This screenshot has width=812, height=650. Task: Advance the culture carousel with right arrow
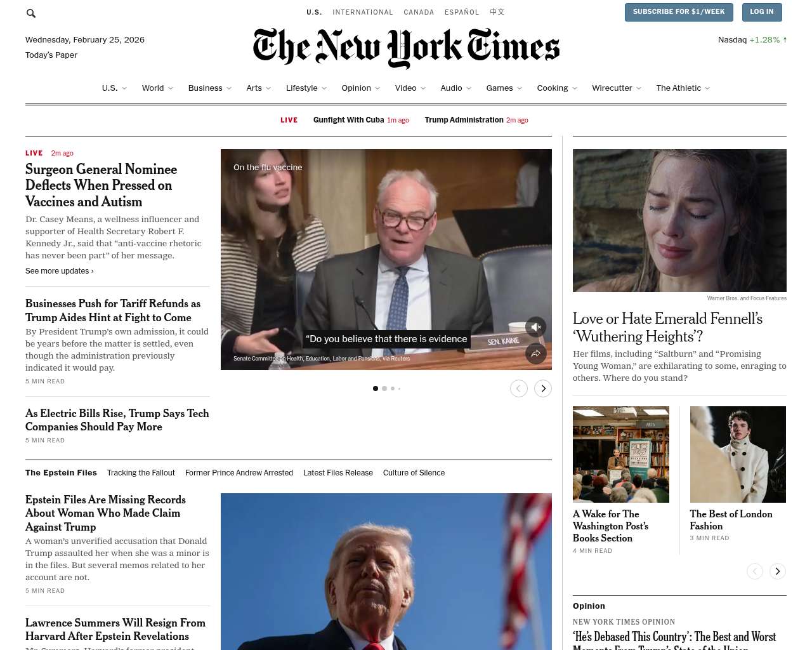(778, 571)
